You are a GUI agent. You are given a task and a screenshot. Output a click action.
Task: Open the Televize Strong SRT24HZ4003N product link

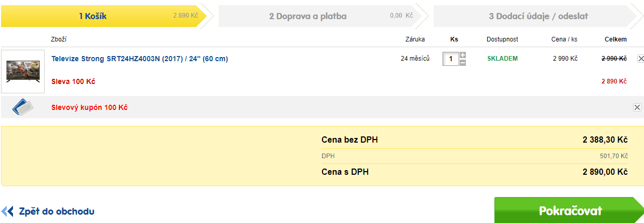point(139,59)
